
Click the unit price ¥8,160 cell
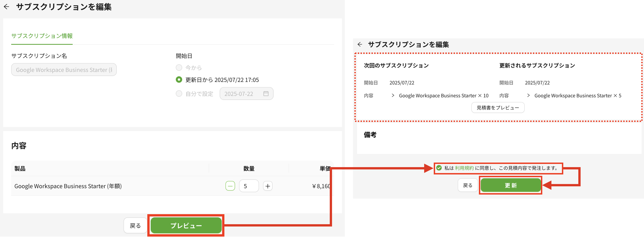321,186
